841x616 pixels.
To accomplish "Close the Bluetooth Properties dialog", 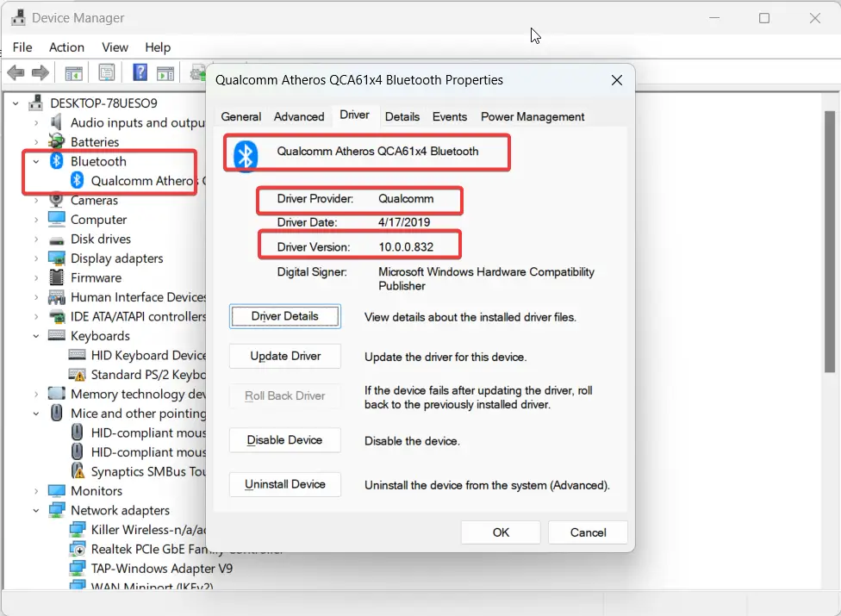I will (617, 80).
